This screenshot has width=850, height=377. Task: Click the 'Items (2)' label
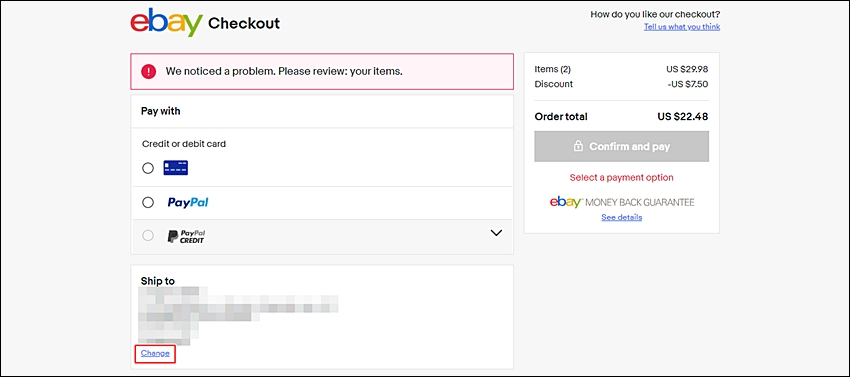click(552, 69)
